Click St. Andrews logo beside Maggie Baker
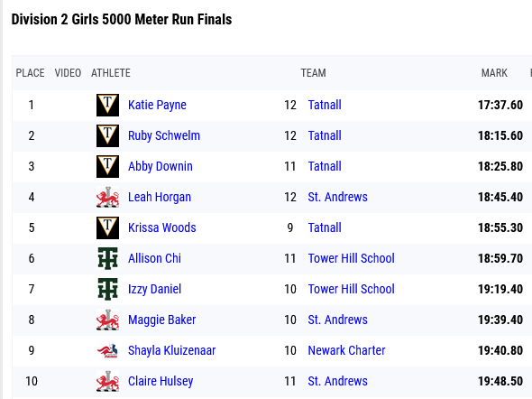 pos(107,320)
